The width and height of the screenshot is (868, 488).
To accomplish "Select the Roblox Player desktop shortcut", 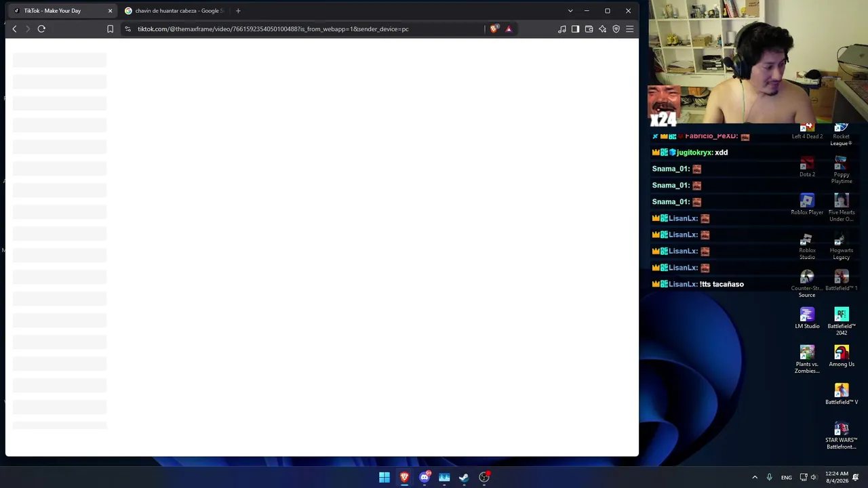I will tap(807, 204).
